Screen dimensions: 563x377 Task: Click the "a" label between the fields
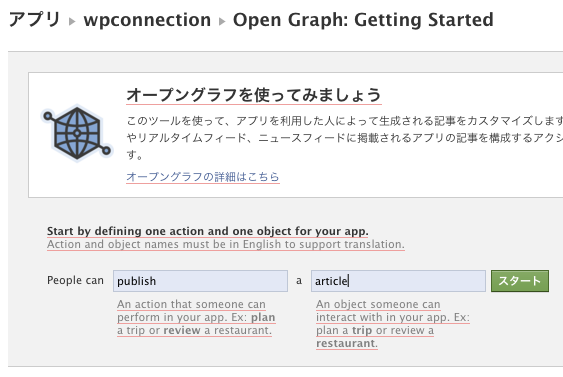pos(299,281)
